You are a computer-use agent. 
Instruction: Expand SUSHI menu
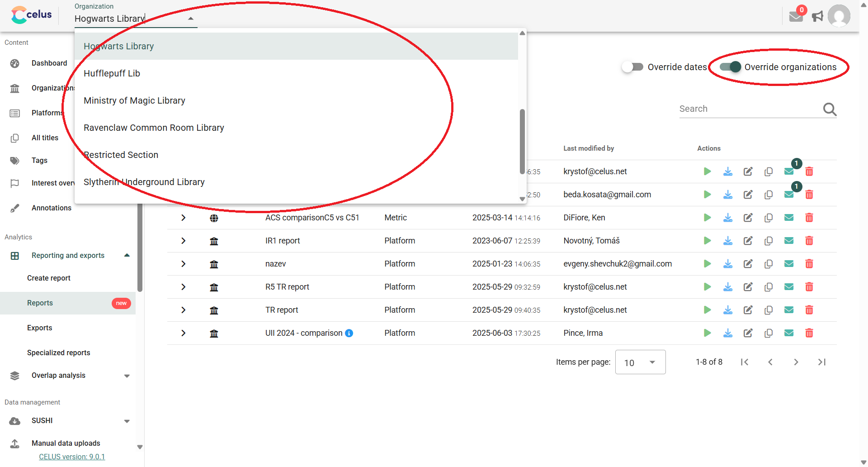pos(127,421)
